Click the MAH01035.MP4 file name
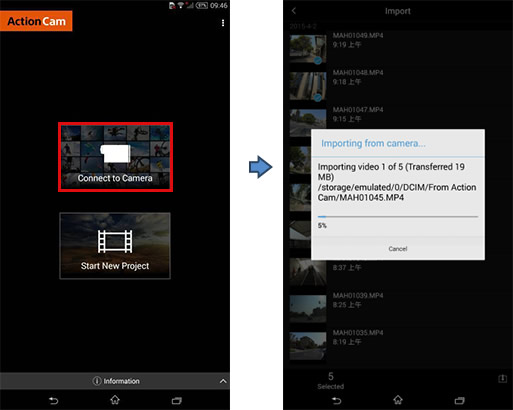Image resolution: width=513 pixels, height=410 pixels. pyautogui.click(x=358, y=332)
